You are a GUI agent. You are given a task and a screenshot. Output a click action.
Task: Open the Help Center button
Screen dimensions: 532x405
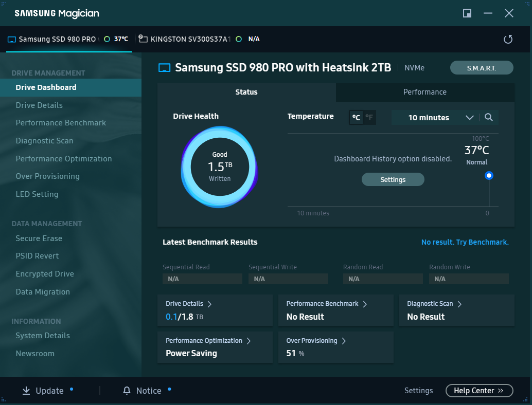(x=479, y=391)
